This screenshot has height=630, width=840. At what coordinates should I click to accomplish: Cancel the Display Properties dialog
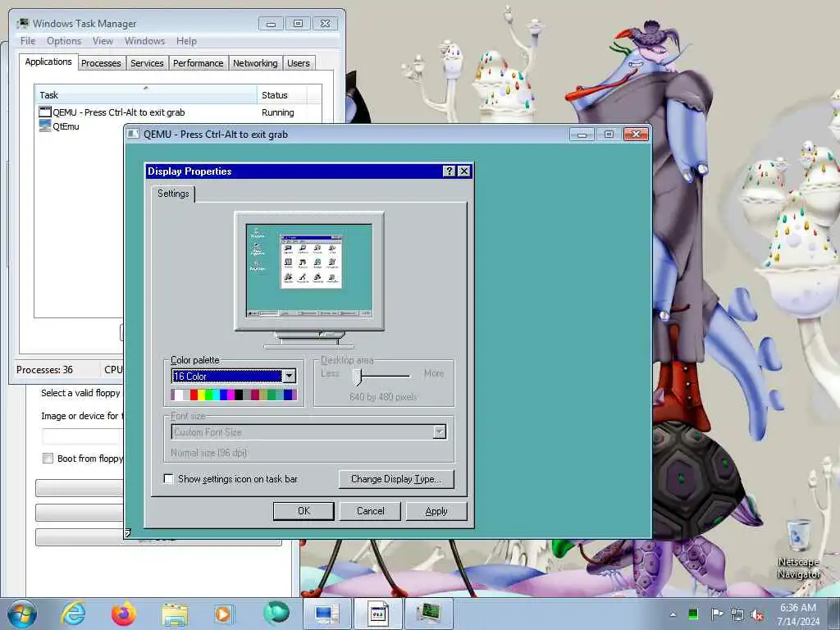370,511
